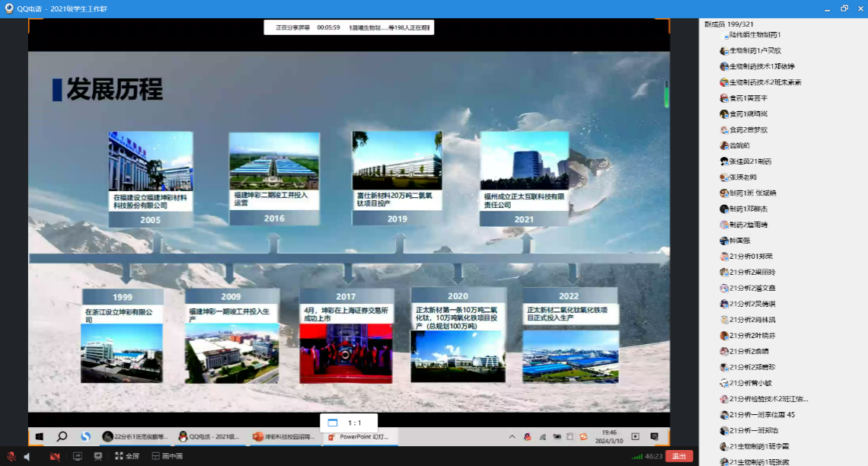Leave the call with red 退出 button
The image size is (868, 466).
point(678,456)
